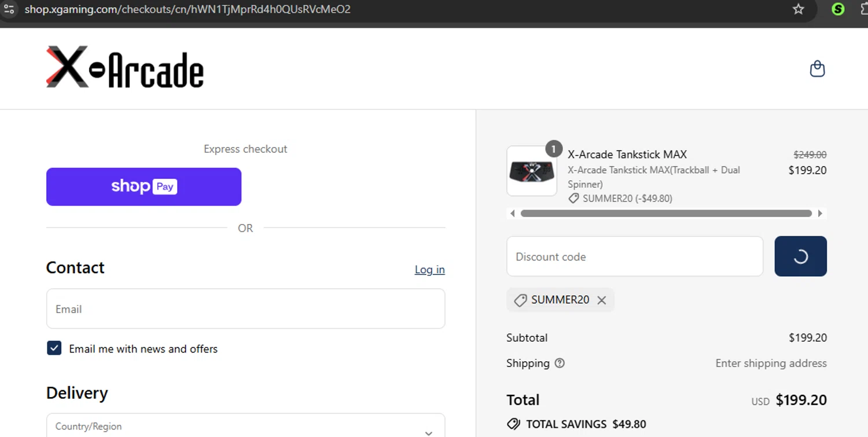The image size is (868, 437).
Task: View site information icon in address bar
Action: pyautogui.click(x=9, y=9)
